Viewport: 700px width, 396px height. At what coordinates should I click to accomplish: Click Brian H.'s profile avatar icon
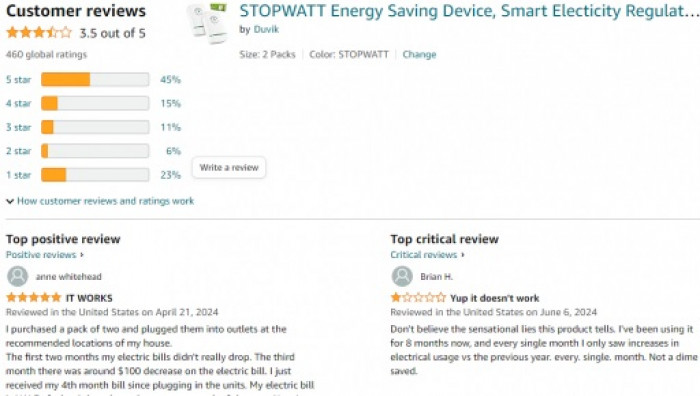click(x=402, y=276)
